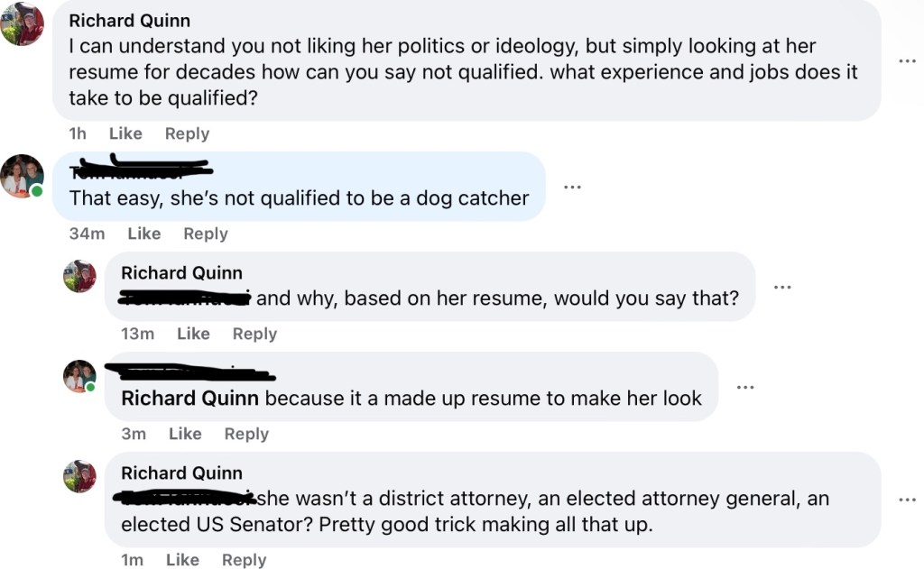The width and height of the screenshot is (924, 569).
Task: Reply to the comment posted 3m ago
Action: click(x=246, y=434)
